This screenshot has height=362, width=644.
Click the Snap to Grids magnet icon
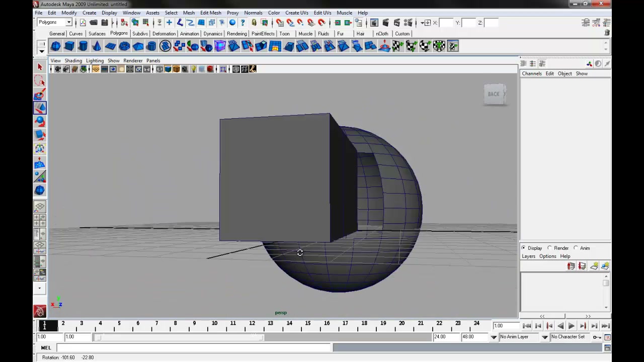point(279,23)
